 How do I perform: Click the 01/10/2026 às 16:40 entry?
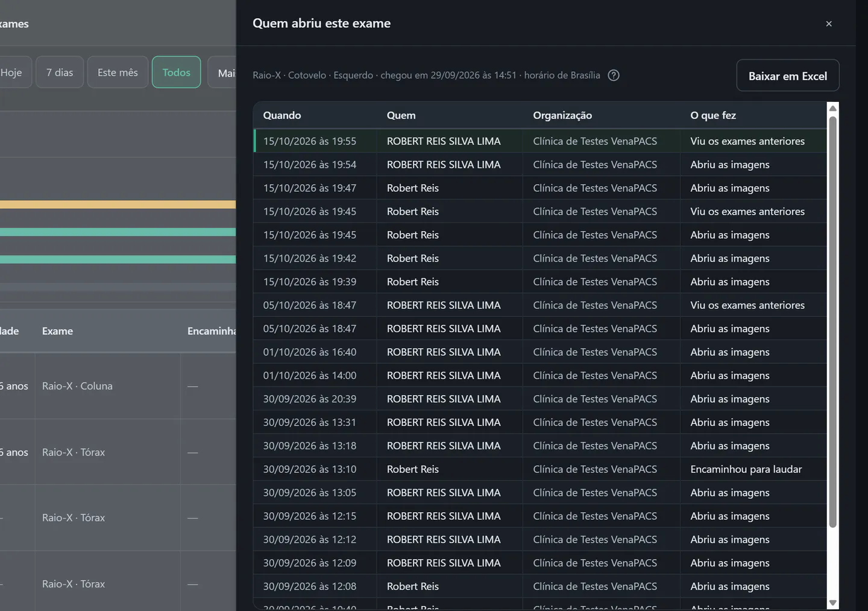[x=540, y=352]
